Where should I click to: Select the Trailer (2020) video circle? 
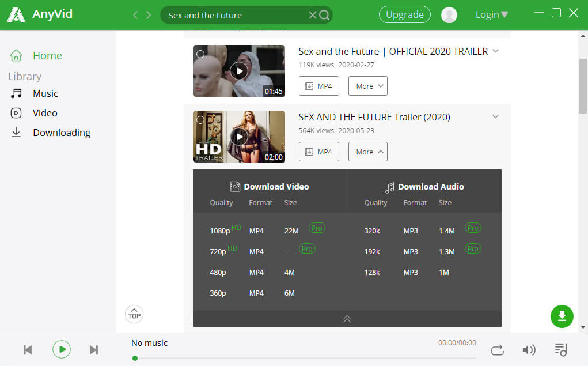(x=200, y=120)
